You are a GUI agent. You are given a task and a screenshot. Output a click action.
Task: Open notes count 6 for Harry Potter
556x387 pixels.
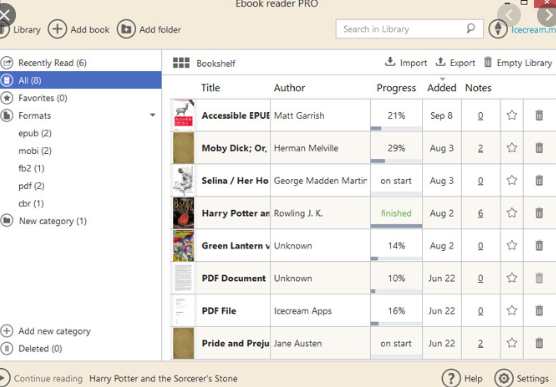click(480, 213)
